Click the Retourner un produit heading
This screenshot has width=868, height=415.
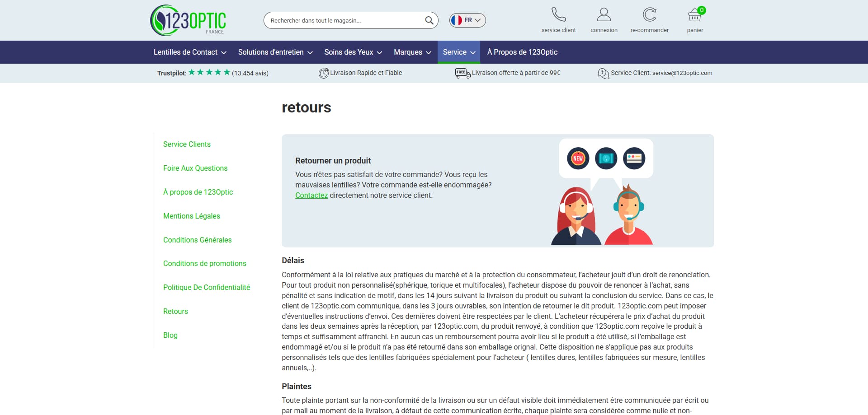[x=333, y=161]
